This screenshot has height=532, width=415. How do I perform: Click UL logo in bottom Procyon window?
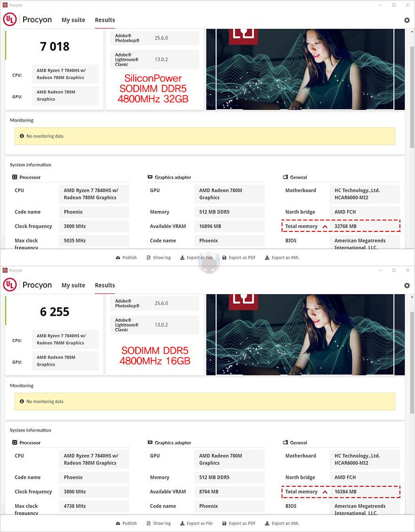(x=10, y=285)
